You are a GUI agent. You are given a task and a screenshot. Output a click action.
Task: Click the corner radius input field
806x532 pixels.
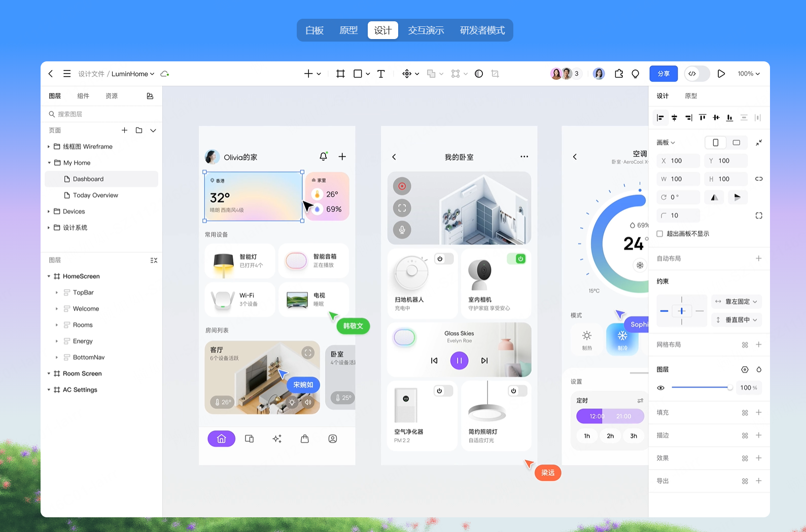[x=678, y=216]
